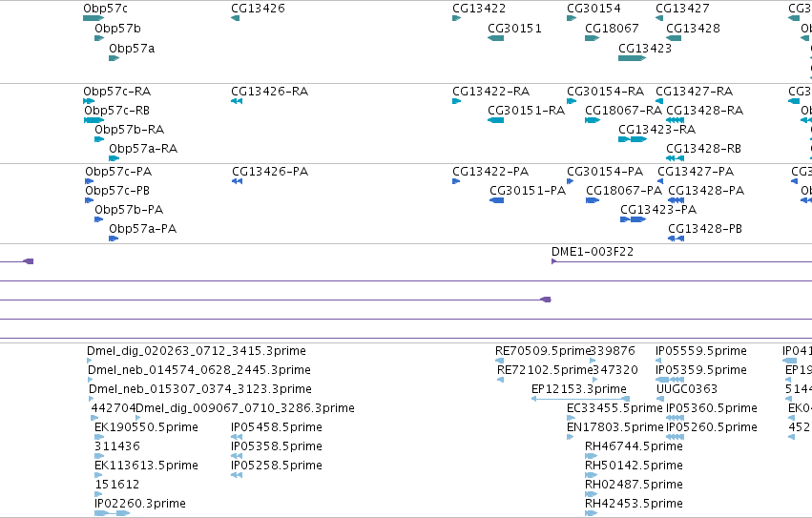Select the CG13422-PA protein glyph
812x518 pixels.
click(456, 181)
